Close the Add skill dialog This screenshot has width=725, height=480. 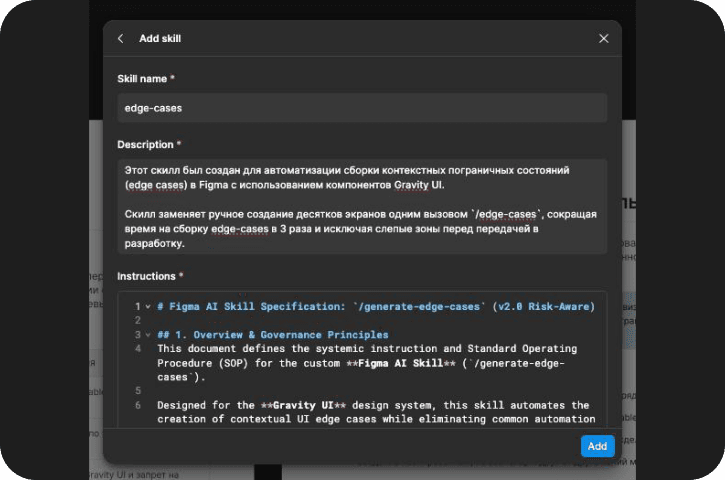point(603,38)
